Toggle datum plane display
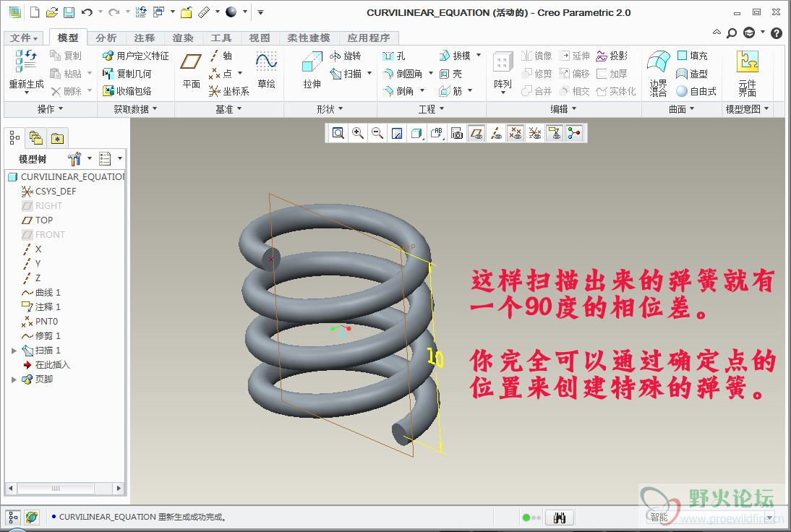Image resolution: width=791 pixels, height=532 pixels. tap(476, 133)
